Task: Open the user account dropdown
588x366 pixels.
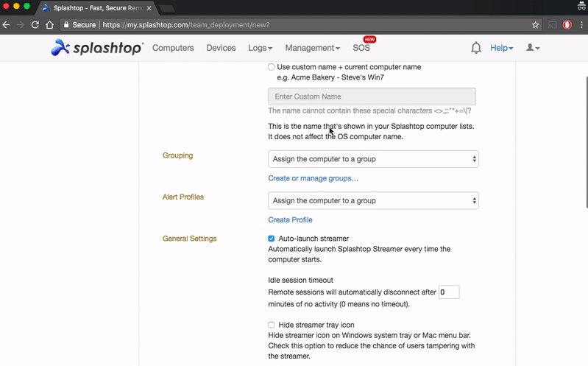Action: click(x=533, y=48)
